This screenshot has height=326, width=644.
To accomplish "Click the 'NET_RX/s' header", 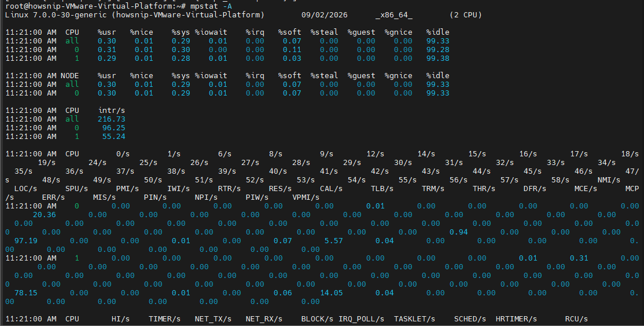I will coord(264,319).
